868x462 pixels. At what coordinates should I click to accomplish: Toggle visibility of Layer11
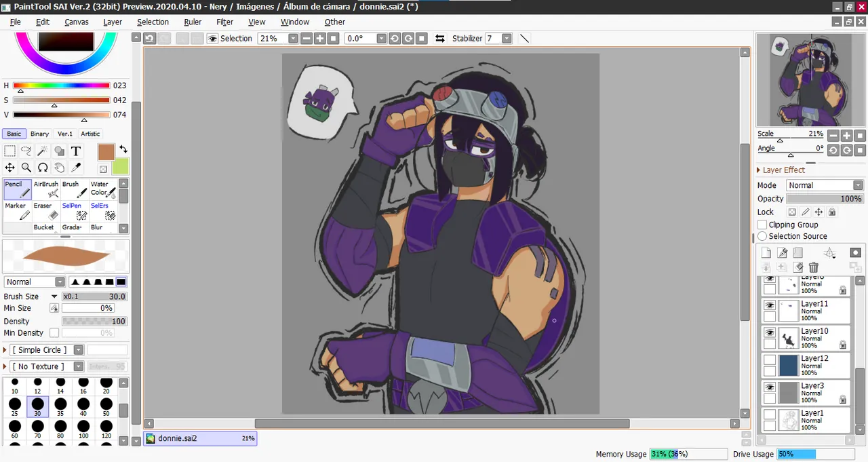[x=770, y=305]
